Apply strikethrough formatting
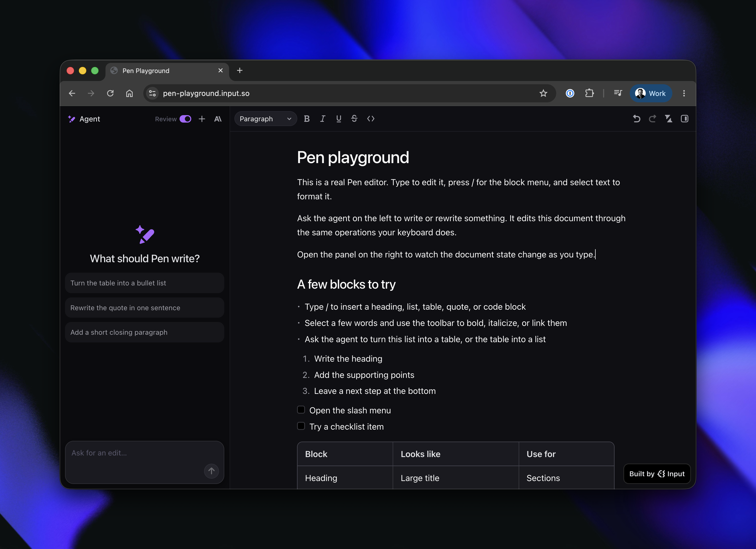Screen dimensions: 756x549 tap(354, 119)
